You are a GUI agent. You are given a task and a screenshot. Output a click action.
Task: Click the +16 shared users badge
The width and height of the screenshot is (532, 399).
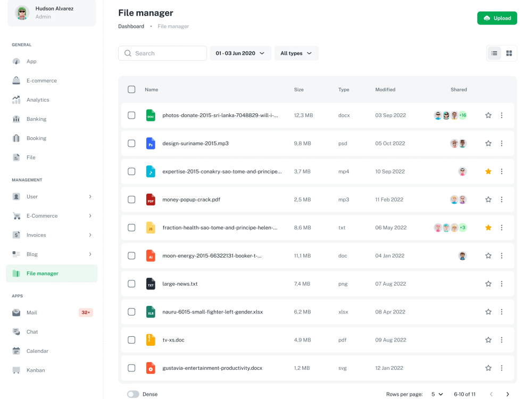coord(463,115)
